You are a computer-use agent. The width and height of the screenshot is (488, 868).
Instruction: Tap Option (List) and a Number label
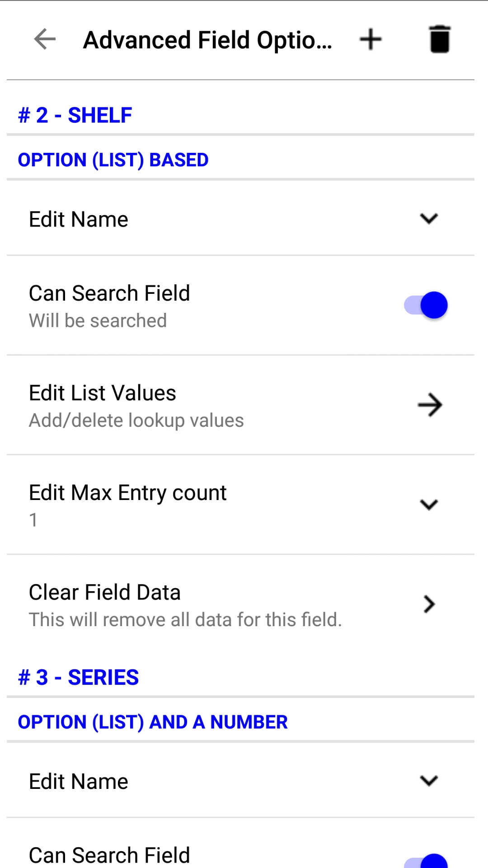click(x=153, y=722)
